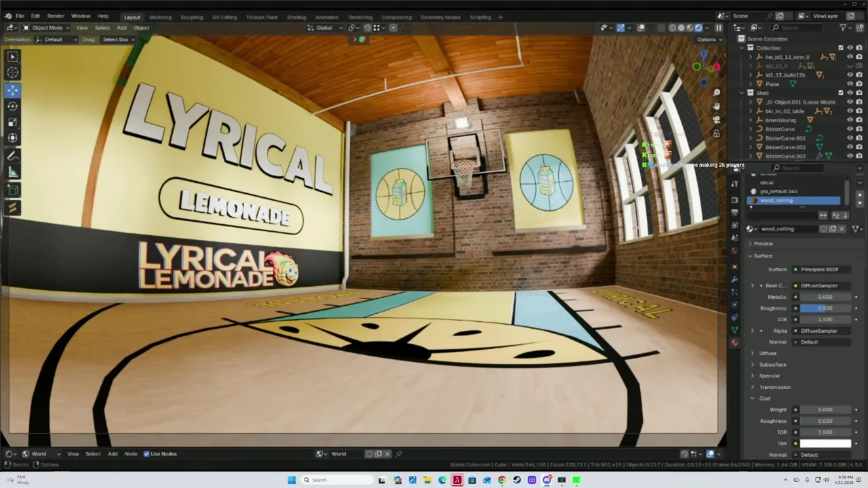Image resolution: width=868 pixels, height=488 pixels.
Task: Select the Measure tool
Action: coord(13,172)
